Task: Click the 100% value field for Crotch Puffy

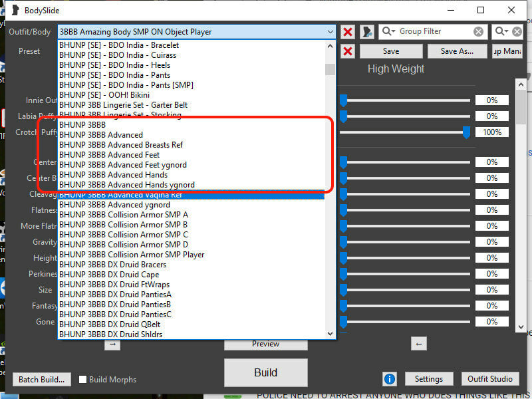Action: pyautogui.click(x=492, y=132)
